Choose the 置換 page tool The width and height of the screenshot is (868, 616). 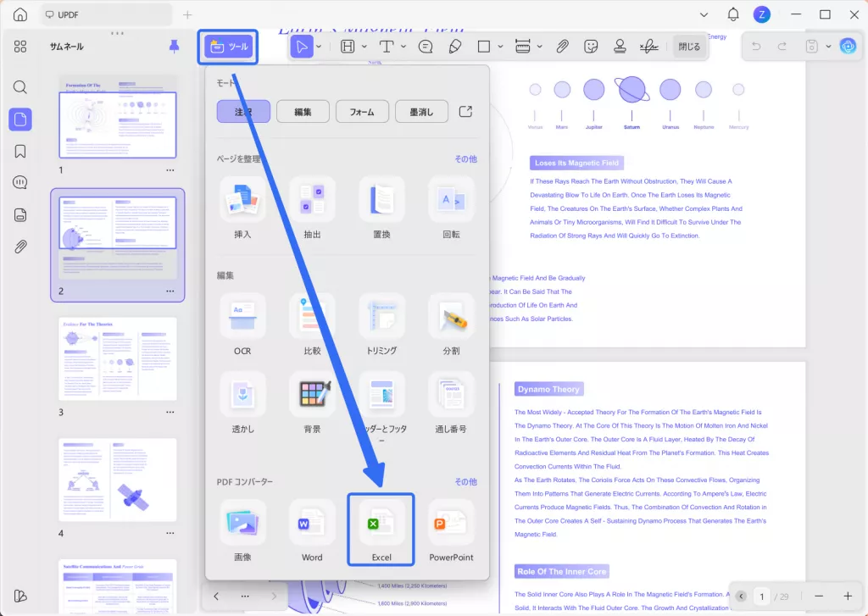pyautogui.click(x=382, y=208)
